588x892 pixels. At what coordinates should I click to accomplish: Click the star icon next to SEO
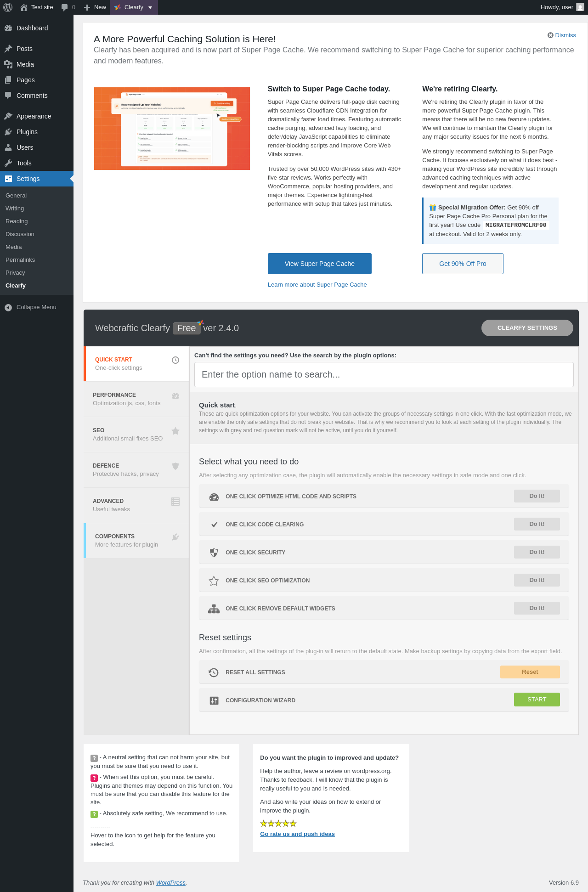point(175,431)
